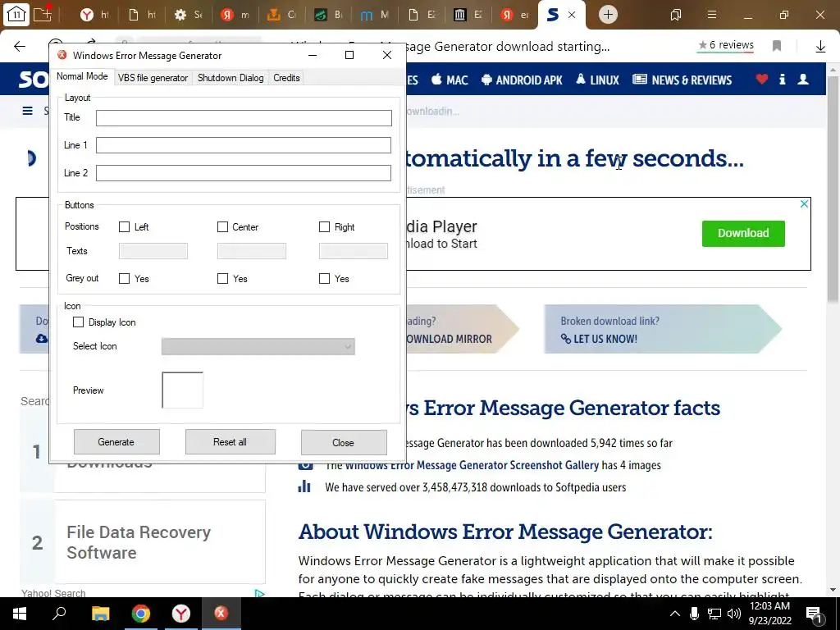Open Yandex Browser from the taskbar
Viewport: 840px width, 630px height.
click(x=181, y=614)
